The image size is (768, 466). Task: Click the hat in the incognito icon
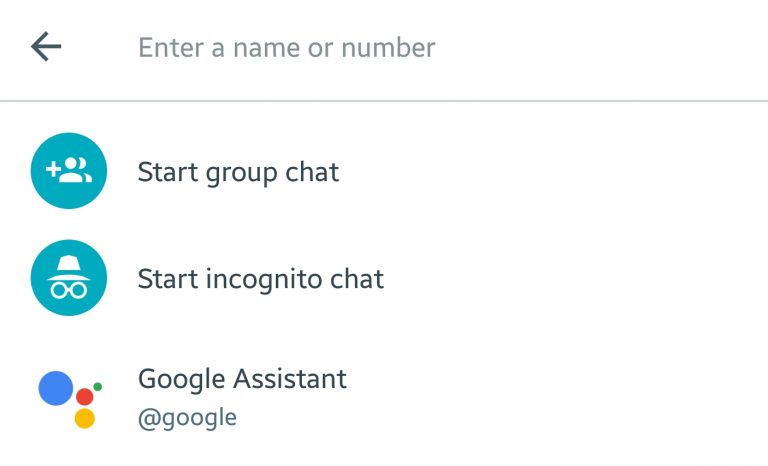pyautogui.click(x=68, y=265)
